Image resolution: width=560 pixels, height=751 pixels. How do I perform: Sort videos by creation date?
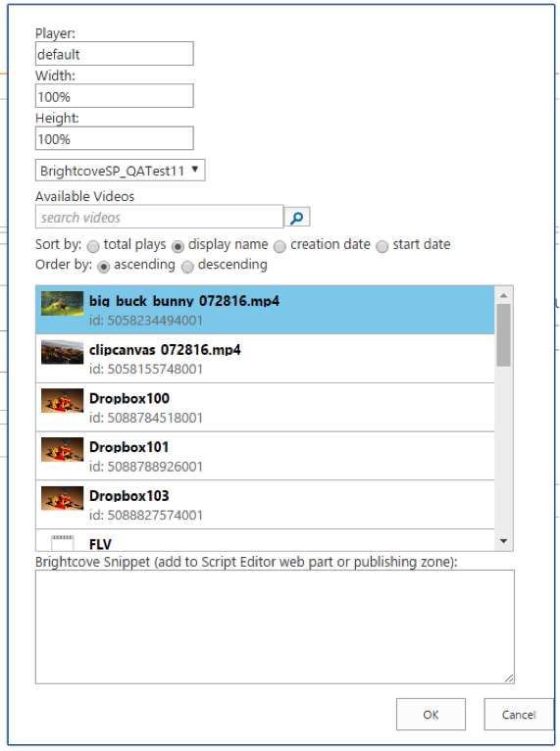point(280,247)
